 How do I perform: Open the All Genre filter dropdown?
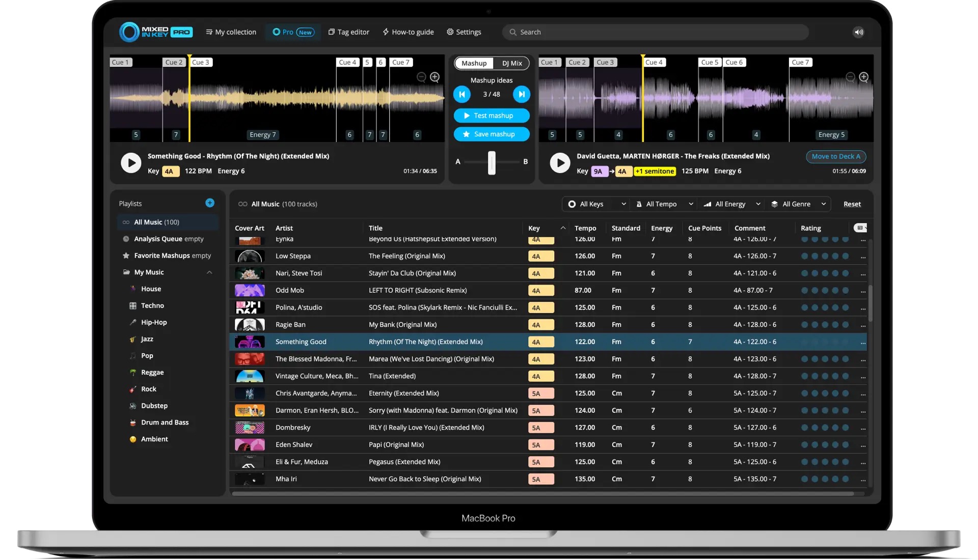(x=798, y=204)
